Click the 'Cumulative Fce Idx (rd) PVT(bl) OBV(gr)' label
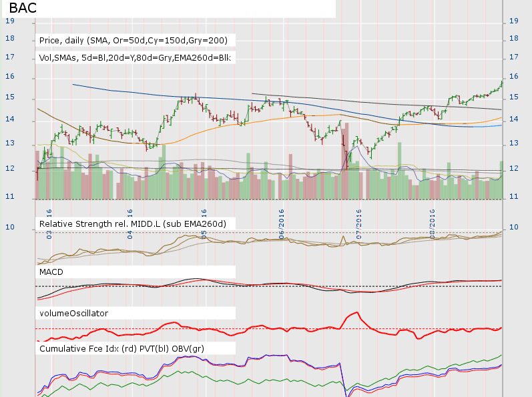 121,349
